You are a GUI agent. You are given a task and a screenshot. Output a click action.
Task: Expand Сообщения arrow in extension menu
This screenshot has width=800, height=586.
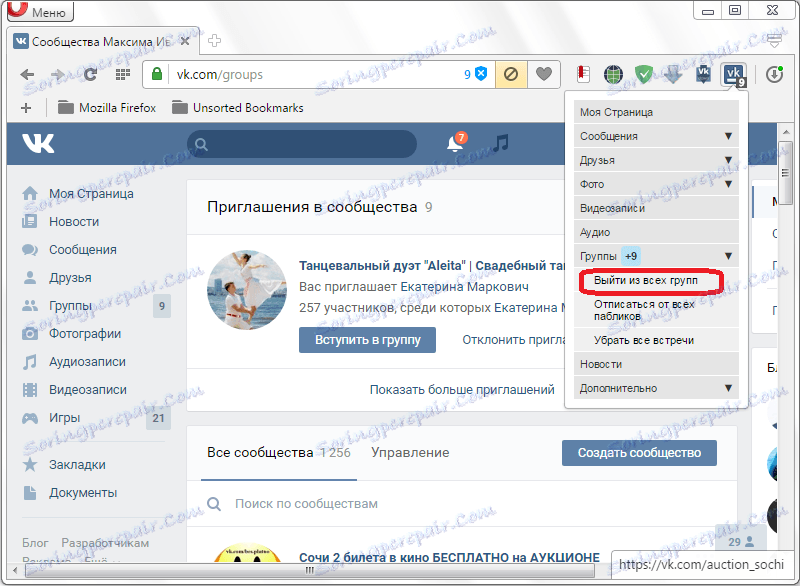click(x=728, y=136)
